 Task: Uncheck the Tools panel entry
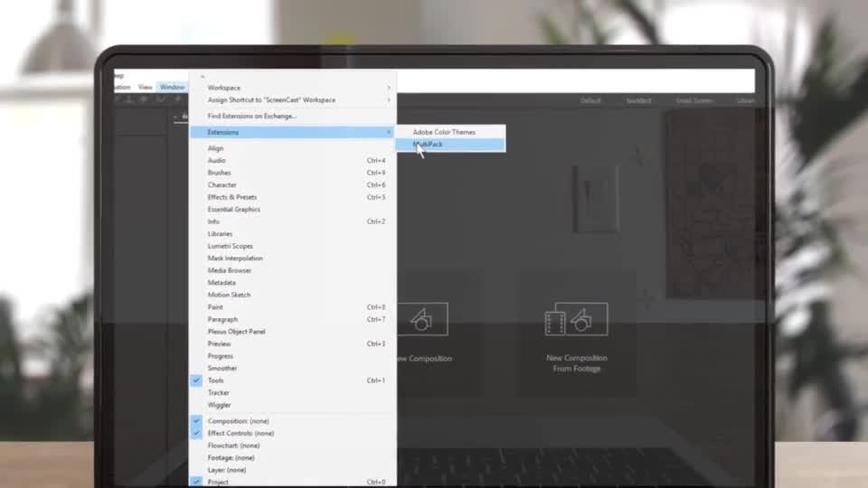pos(216,380)
